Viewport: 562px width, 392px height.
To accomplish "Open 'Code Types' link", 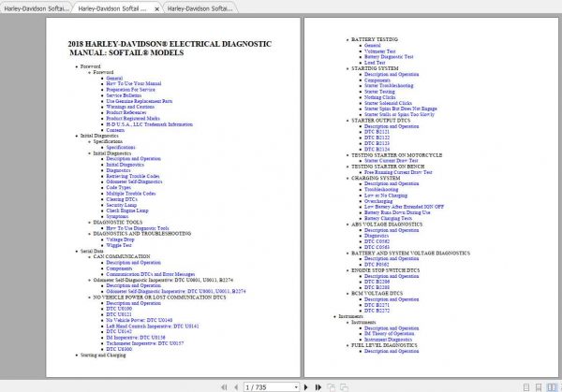I will click(119, 188).
